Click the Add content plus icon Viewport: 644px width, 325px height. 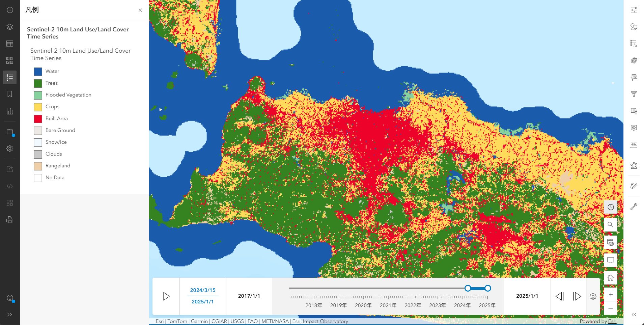(10, 10)
